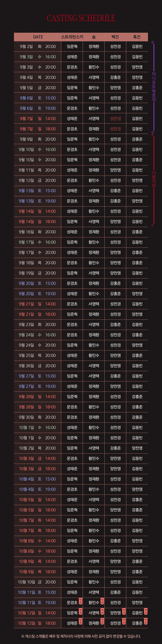Click the purple 미니포토북증정 bracket label

[154, 86]
